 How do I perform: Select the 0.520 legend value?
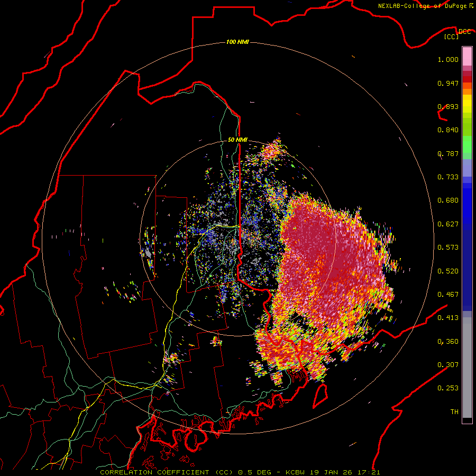[x=448, y=271]
